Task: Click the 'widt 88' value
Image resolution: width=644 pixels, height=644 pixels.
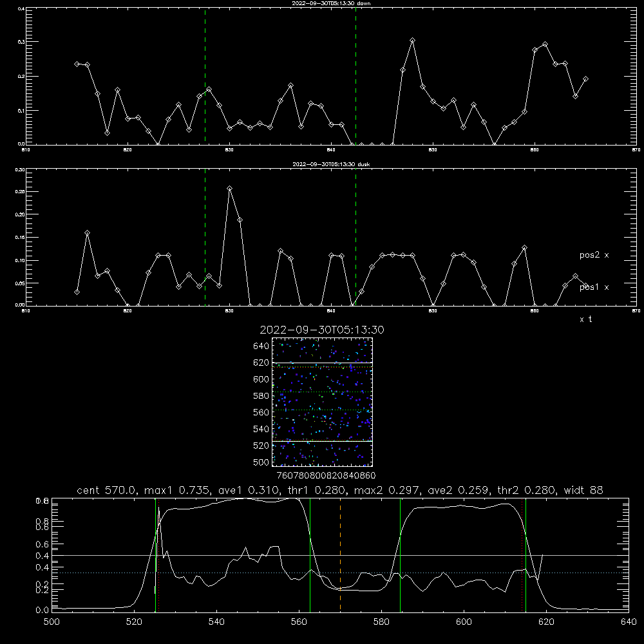Action: click(583, 490)
